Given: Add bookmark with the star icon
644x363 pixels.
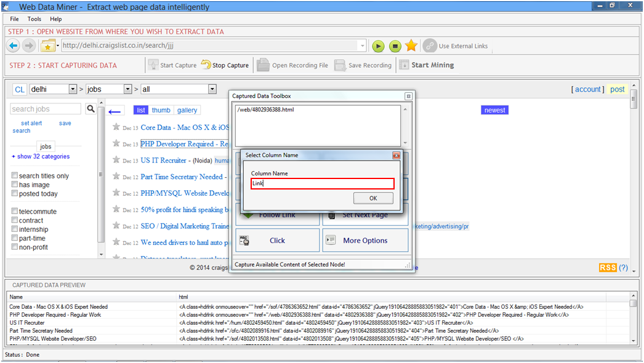Looking at the screenshot, I should tap(411, 46).
